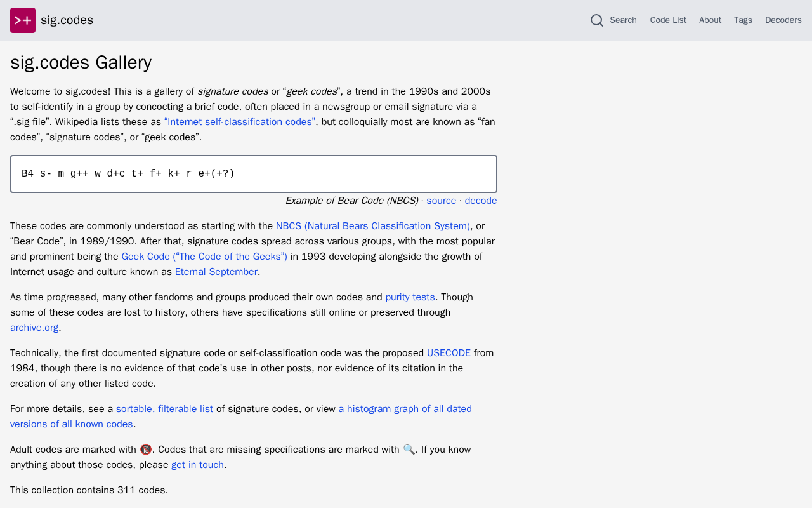Click the sig.codes site title text
The height and width of the screenshot is (508, 812).
[67, 20]
